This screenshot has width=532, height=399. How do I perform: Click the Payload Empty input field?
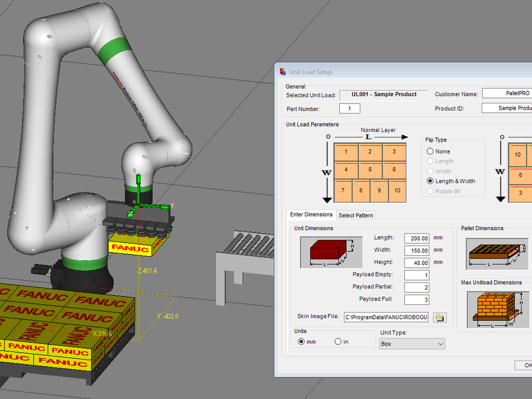click(417, 275)
